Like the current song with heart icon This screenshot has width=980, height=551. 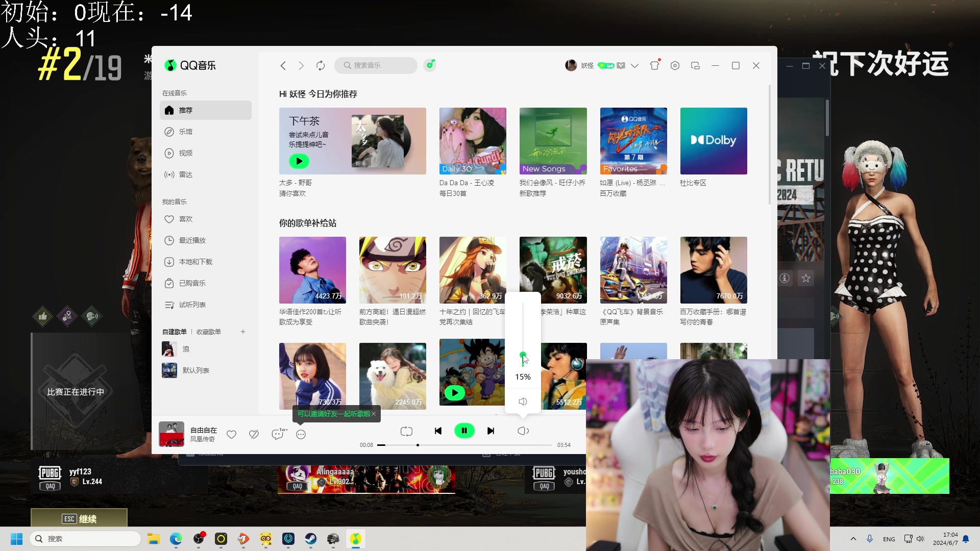(232, 434)
